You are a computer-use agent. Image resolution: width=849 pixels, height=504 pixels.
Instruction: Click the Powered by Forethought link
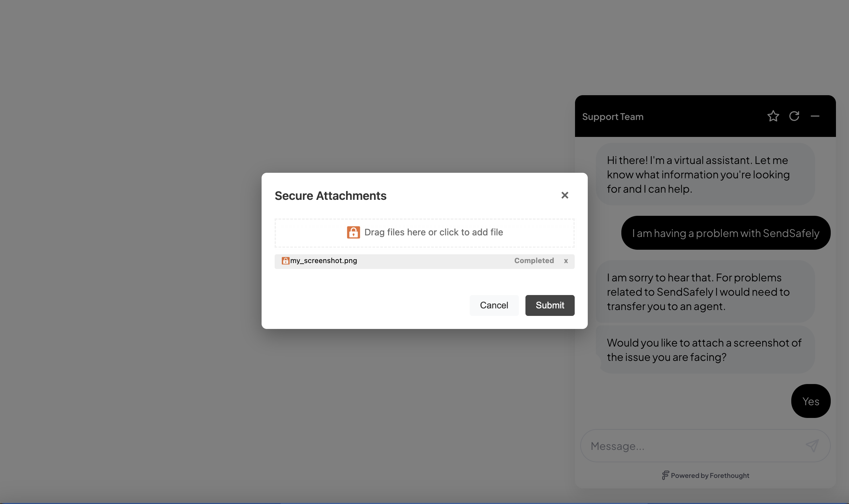(x=705, y=475)
